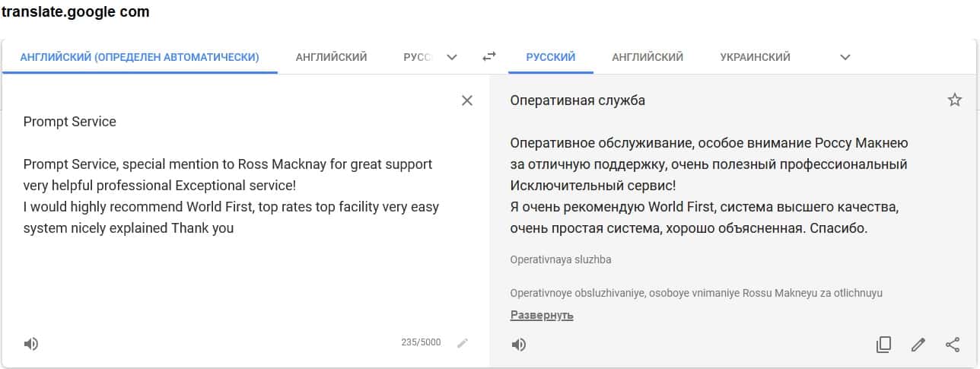This screenshot has width=980, height=369.
Task: Copy the translation to clipboard
Action: (883, 345)
